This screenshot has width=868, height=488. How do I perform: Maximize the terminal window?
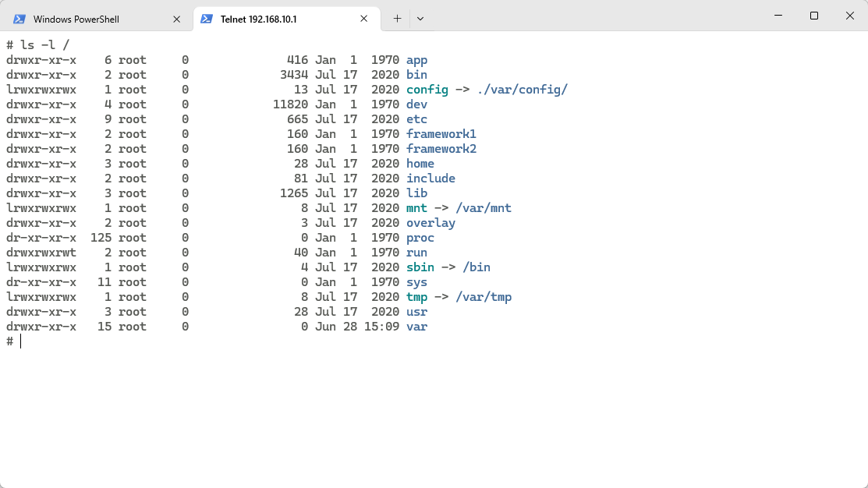(814, 16)
